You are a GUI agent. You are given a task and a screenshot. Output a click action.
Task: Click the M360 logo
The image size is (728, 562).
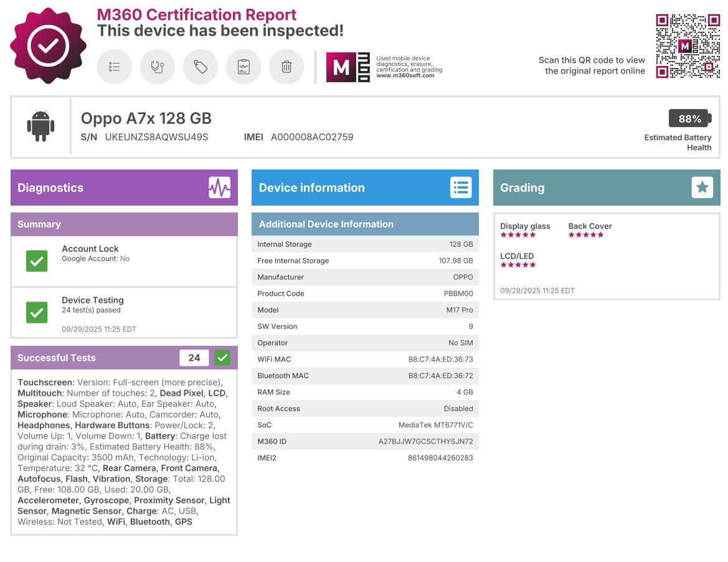tap(348, 67)
